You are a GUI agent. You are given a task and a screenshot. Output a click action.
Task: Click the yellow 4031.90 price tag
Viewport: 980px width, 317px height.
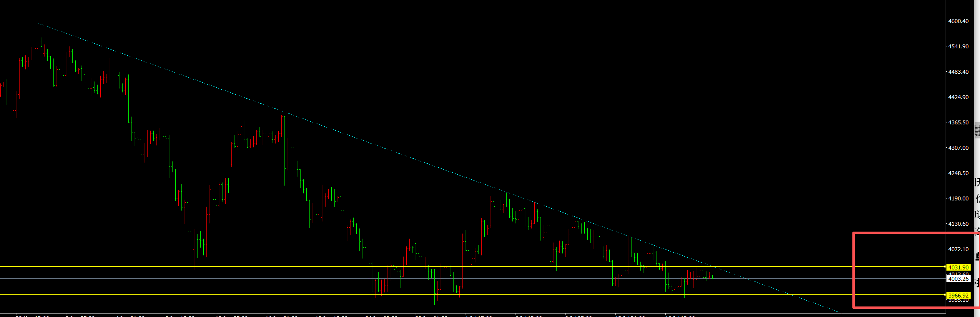[959, 267]
